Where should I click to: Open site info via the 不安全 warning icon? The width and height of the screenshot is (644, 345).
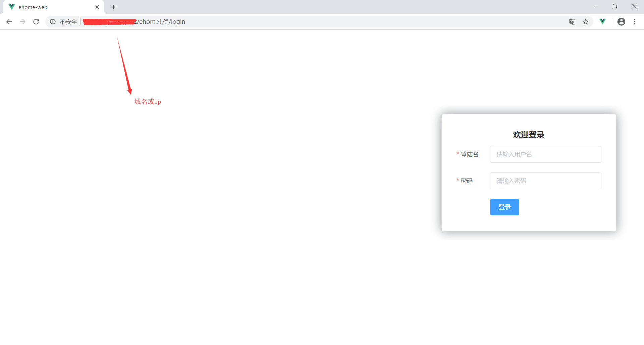point(53,22)
